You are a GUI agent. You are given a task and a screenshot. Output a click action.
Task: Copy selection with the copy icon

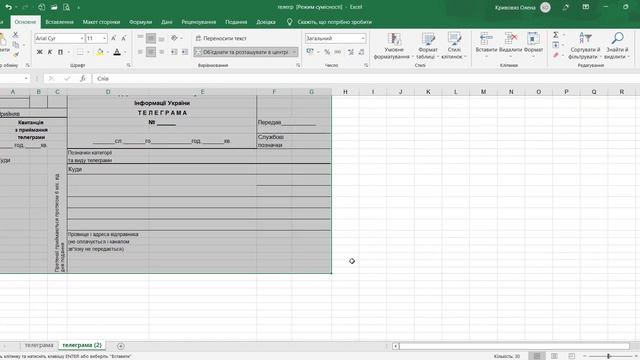pyautogui.click(x=16, y=44)
